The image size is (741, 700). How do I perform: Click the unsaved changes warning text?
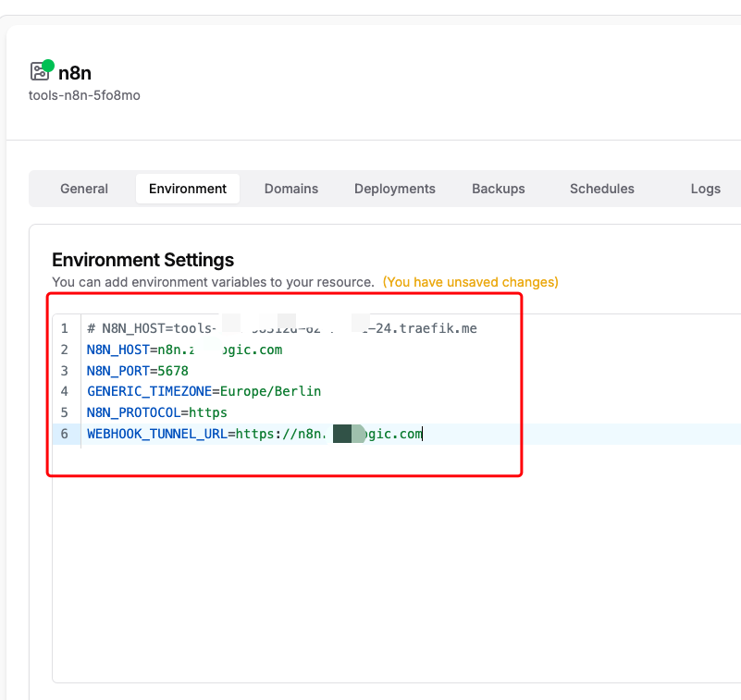(471, 282)
